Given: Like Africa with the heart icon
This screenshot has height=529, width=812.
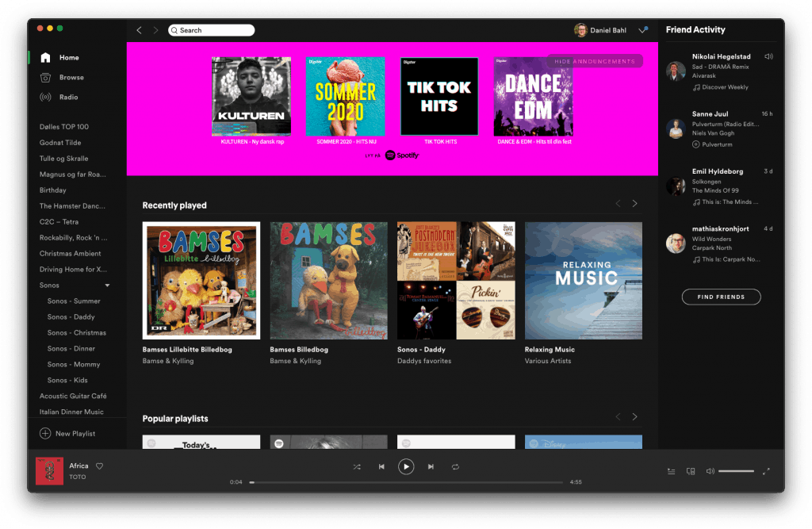Looking at the screenshot, I should pyautogui.click(x=99, y=466).
